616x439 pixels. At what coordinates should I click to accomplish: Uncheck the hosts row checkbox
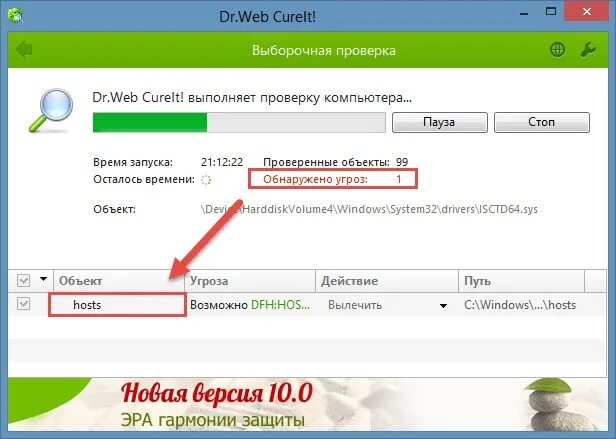pyautogui.click(x=24, y=304)
